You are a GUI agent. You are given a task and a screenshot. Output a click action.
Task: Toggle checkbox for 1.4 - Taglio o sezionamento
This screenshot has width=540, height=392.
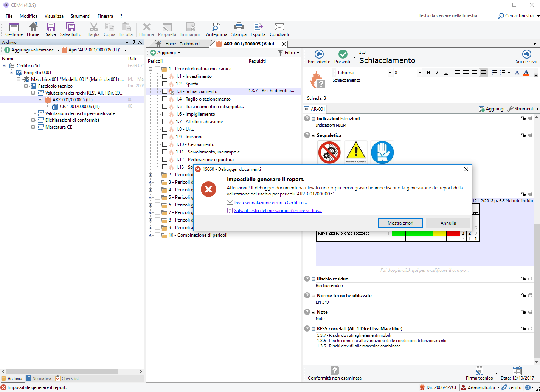pyautogui.click(x=164, y=99)
